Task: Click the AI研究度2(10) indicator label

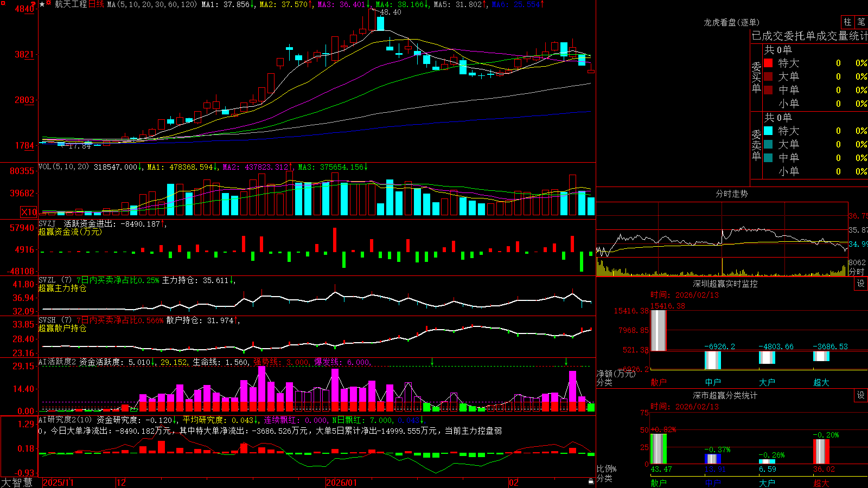Action: (65, 420)
